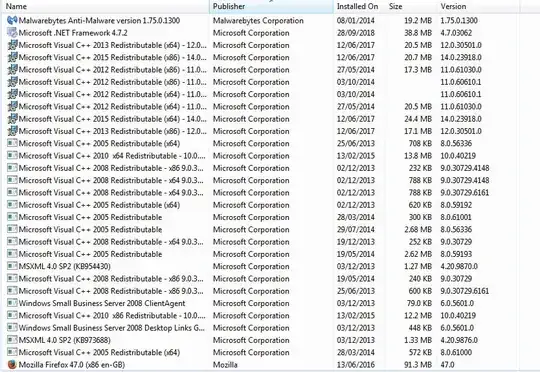Sort list by the Name column header
Viewport: 540px width, 372px height.
(105, 6)
